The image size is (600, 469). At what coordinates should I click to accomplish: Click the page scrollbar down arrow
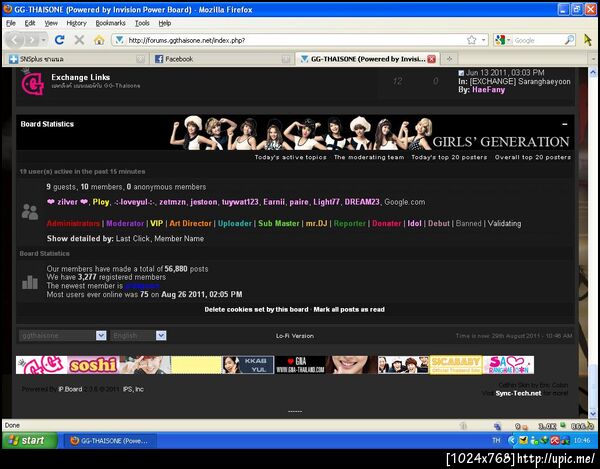click(592, 414)
